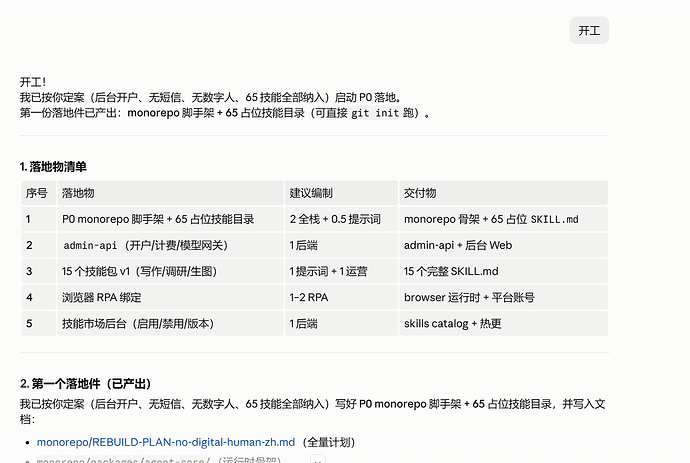Click row number 3 in the table
This screenshot has width=690, height=463.
click(x=39, y=271)
